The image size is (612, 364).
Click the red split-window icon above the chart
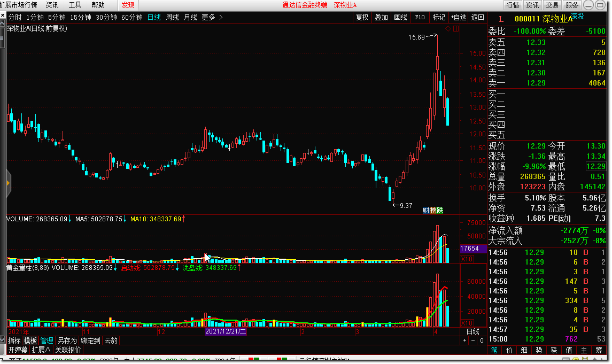pyautogui.click(x=456, y=28)
